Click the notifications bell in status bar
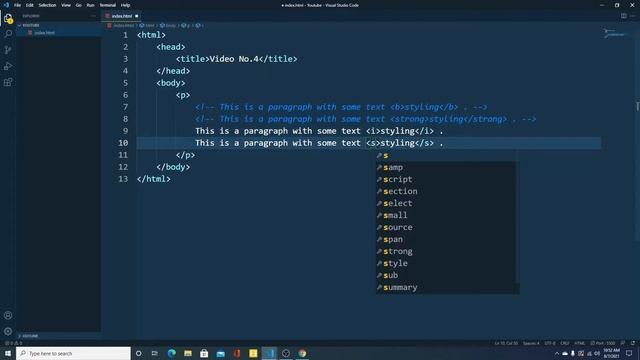Screen dimensions: 640x360 633,343
